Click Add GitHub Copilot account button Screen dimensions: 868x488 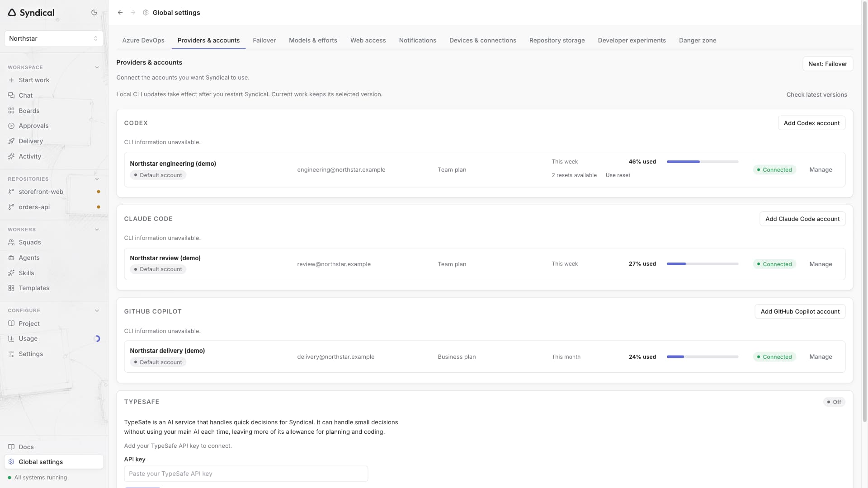point(800,311)
